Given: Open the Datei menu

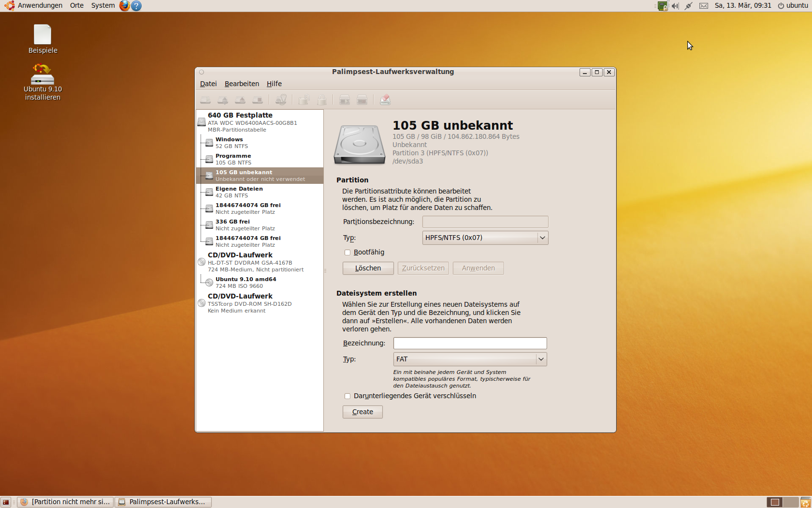Looking at the screenshot, I should [208, 84].
